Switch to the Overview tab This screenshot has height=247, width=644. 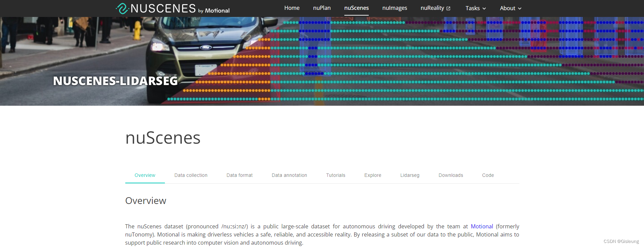pyautogui.click(x=145, y=175)
